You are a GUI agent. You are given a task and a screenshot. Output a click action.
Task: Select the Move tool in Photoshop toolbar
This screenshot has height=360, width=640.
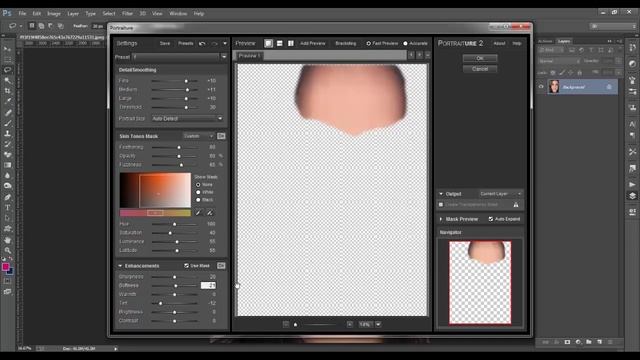[7, 49]
